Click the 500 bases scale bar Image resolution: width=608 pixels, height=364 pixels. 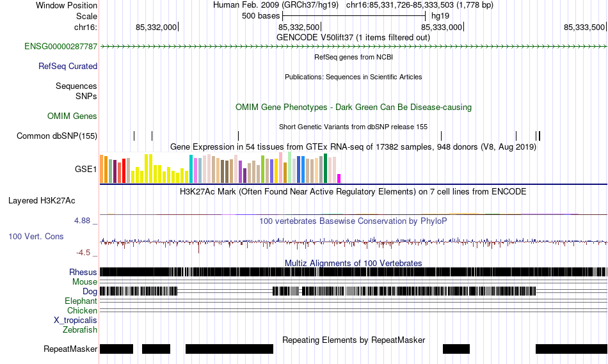354,16
